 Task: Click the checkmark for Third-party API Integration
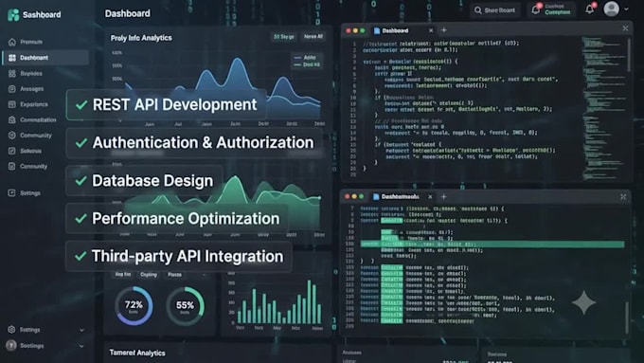(x=80, y=256)
